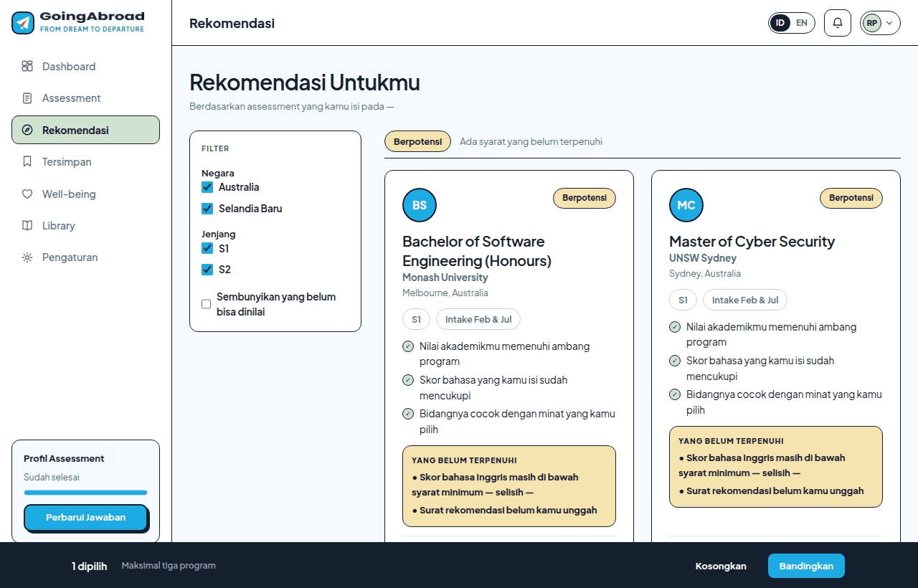Click the Pengaturan gear icon
918x588 pixels.
[x=27, y=257]
